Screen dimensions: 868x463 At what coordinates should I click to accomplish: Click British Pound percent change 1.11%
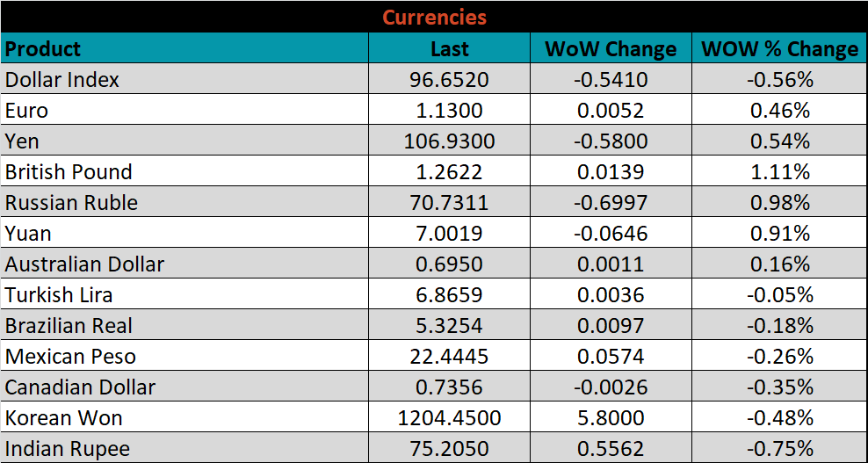pyautogui.click(x=779, y=172)
